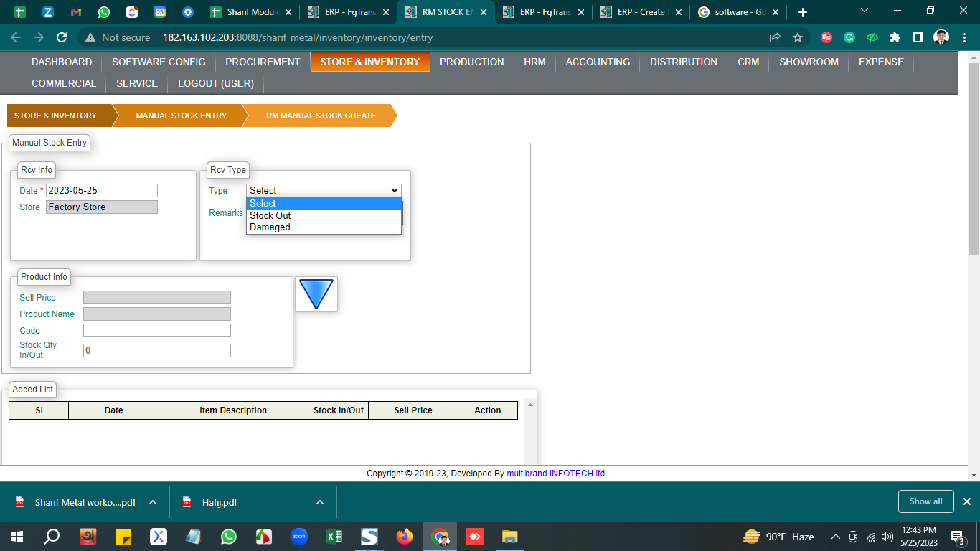Open the Windows Start menu

coord(17,536)
